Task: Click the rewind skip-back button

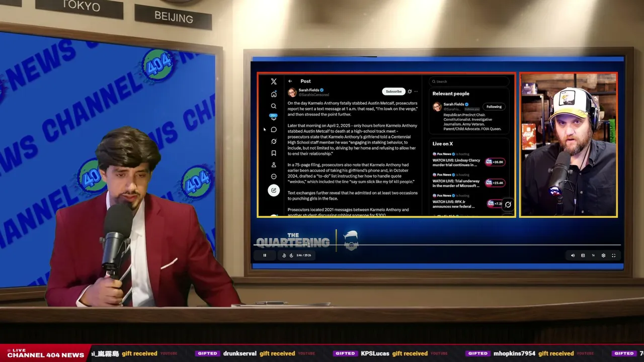Action: click(284, 255)
